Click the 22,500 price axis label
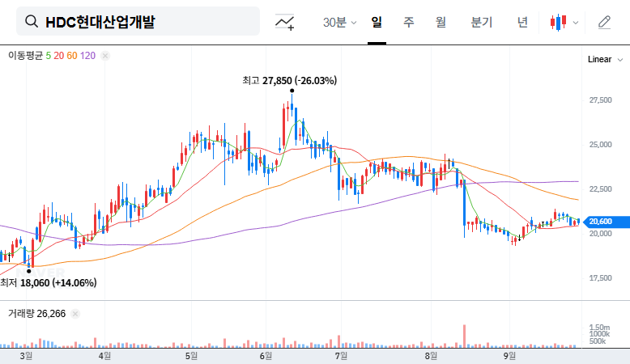The image size is (630, 364). pyautogui.click(x=600, y=189)
